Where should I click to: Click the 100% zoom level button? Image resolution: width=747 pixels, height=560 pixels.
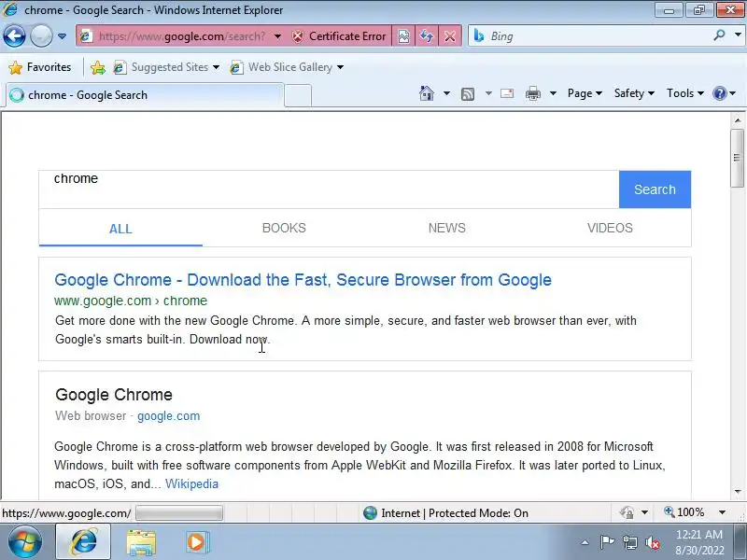pyautogui.click(x=684, y=512)
